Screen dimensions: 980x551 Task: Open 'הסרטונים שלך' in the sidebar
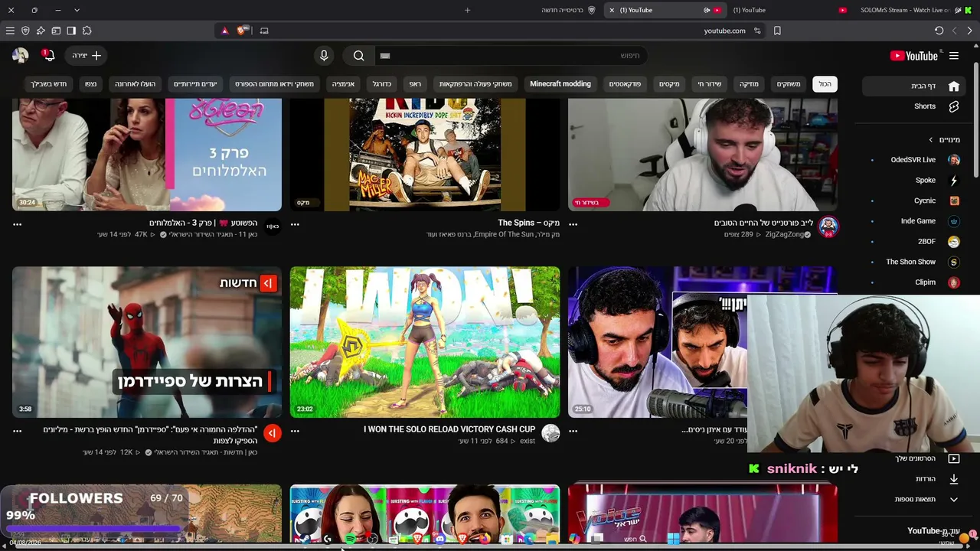click(x=916, y=458)
